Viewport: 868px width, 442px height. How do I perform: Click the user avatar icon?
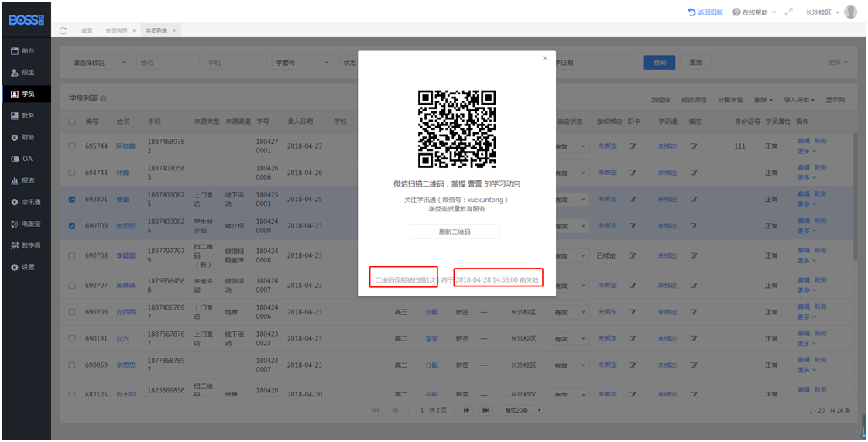pos(850,12)
